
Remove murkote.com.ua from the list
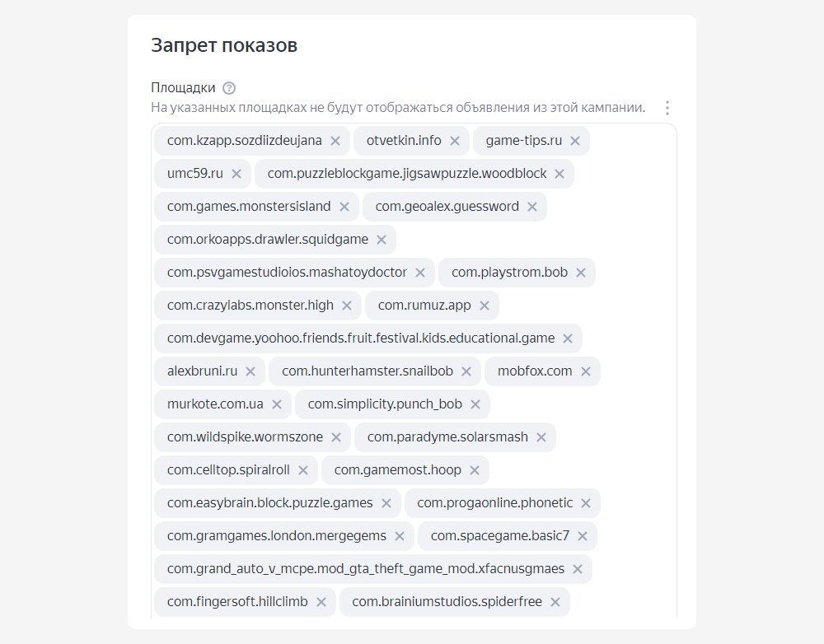click(x=277, y=404)
